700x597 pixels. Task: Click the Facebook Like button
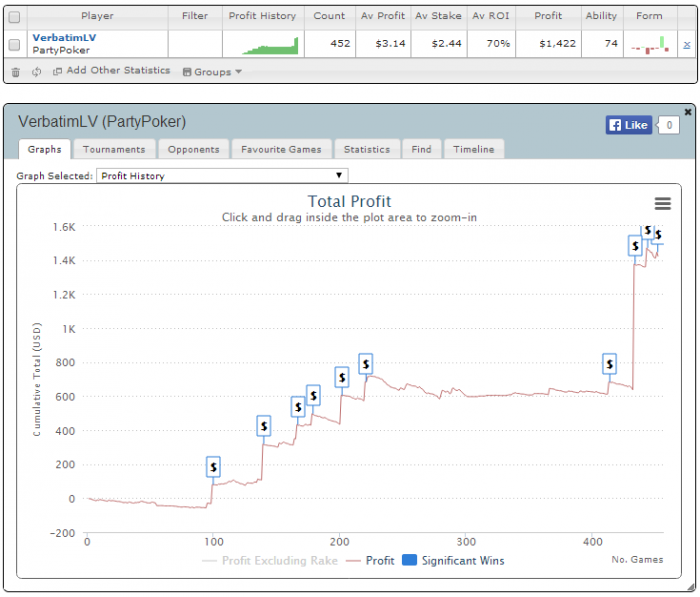tap(629, 125)
